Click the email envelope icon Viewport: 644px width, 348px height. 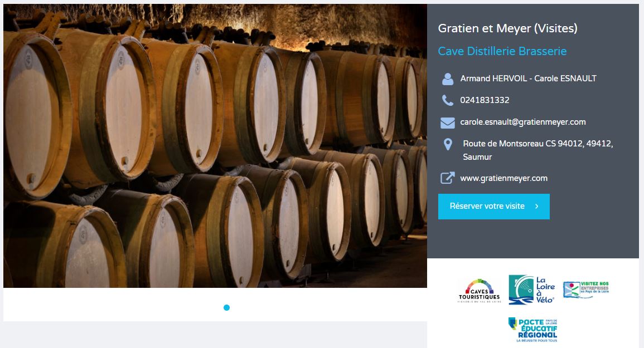448,122
